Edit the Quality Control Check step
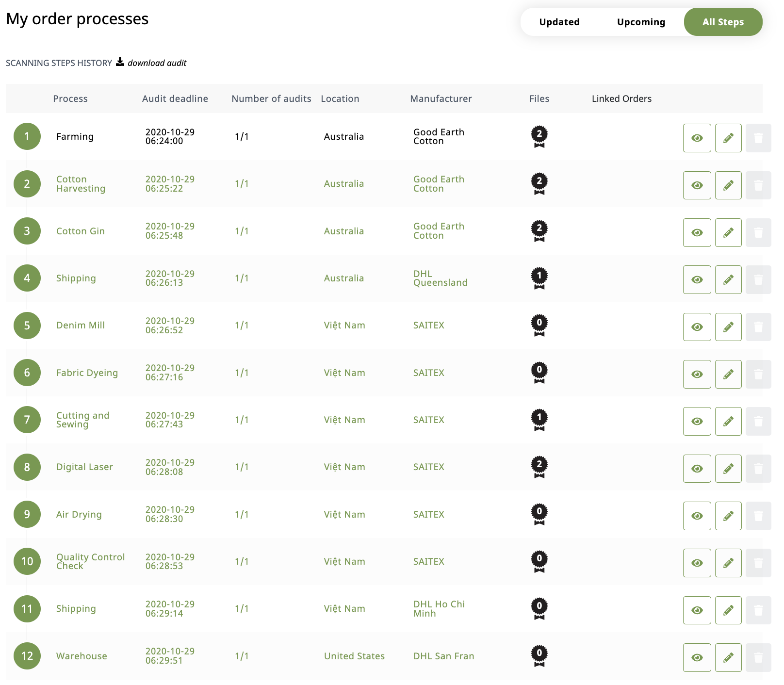Screen dimensions: 784x685 [728, 563]
